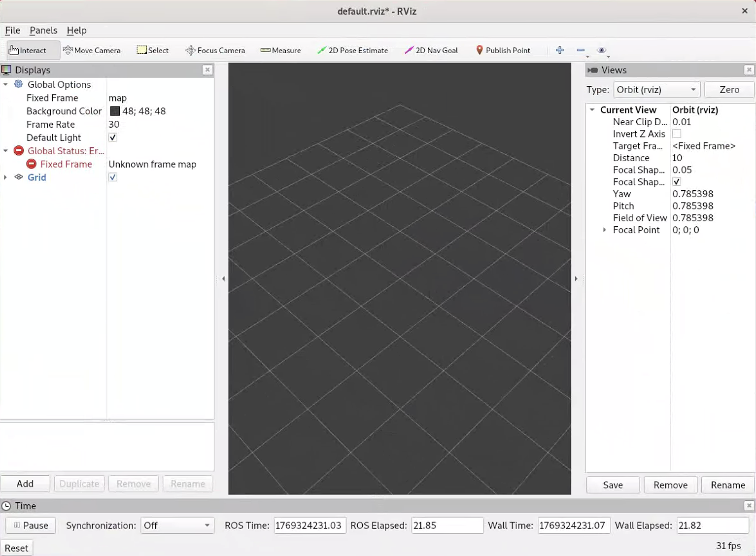This screenshot has width=756, height=556.
Task: Disable the Default Light checkbox
Action: coord(113,138)
